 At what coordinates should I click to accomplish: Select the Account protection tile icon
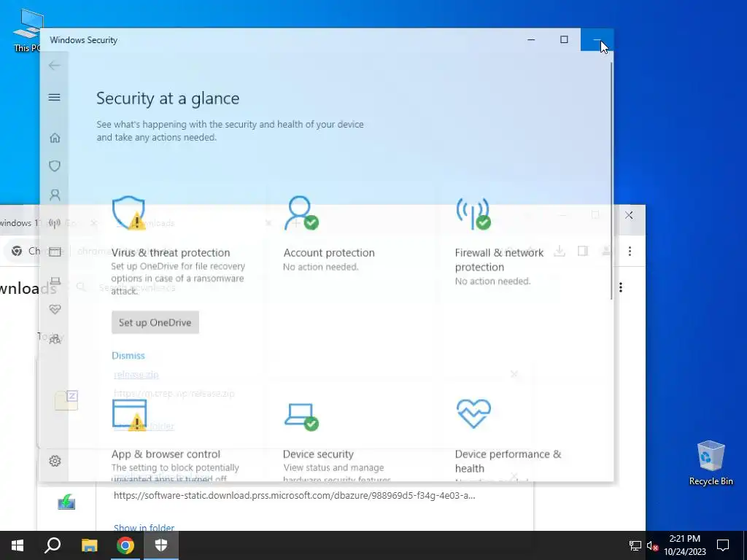[x=301, y=213]
